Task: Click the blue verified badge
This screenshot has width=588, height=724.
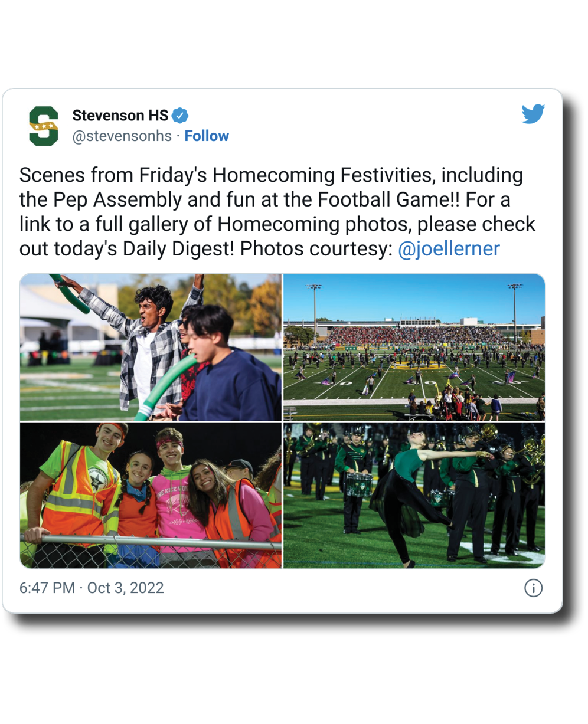Action: pos(179,116)
